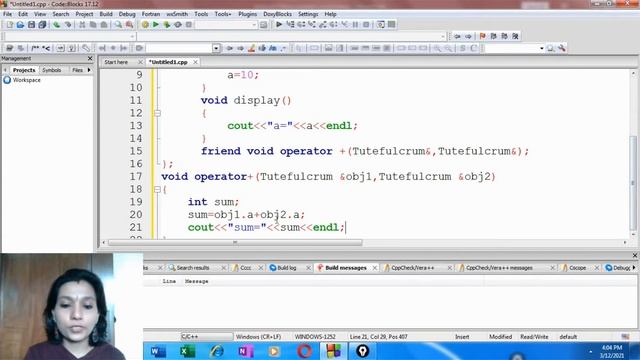Image resolution: width=640 pixels, height=360 pixels.
Task: Switch to the Start here tab
Action: pos(116,62)
